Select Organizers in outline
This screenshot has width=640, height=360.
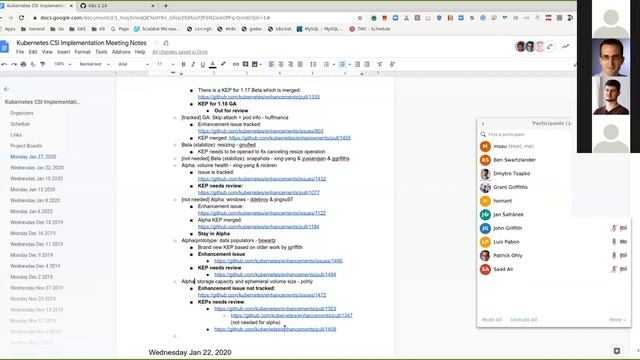pos(22,113)
